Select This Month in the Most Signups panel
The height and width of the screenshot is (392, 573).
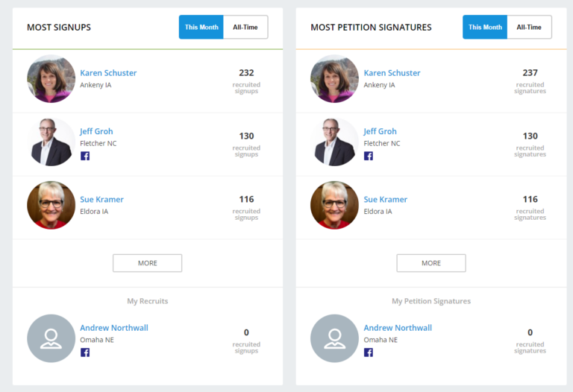(x=201, y=27)
